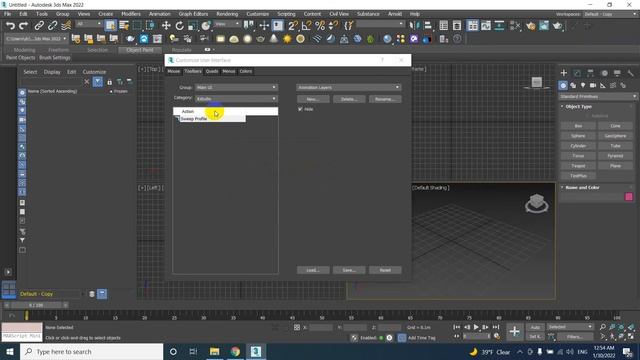This screenshot has height=360, width=640.
Task: Click the Redo arrow icon
Action: [x=23, y=26]
